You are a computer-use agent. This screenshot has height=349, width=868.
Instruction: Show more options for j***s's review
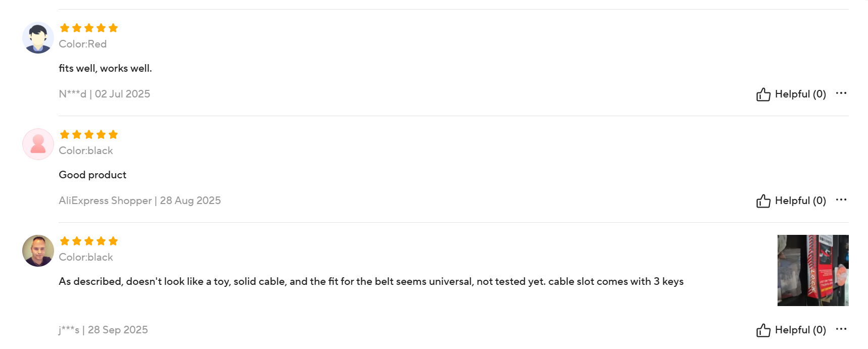[x=841, y=329]
